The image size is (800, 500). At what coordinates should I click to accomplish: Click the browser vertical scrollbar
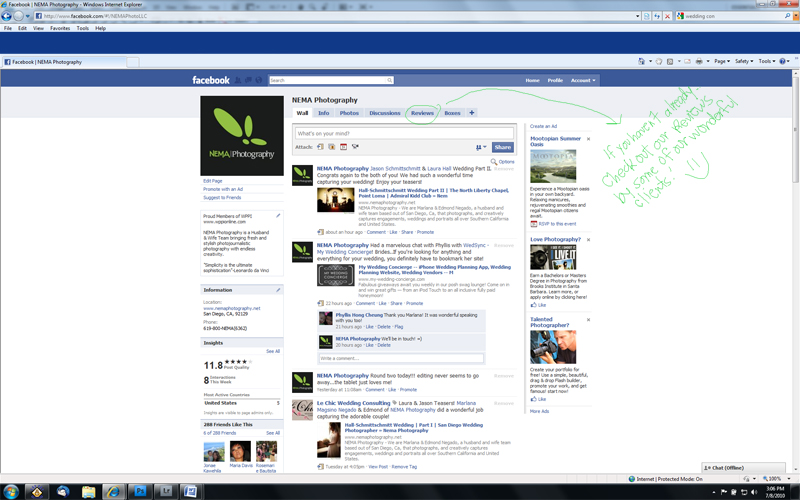[x=795, y=270]
